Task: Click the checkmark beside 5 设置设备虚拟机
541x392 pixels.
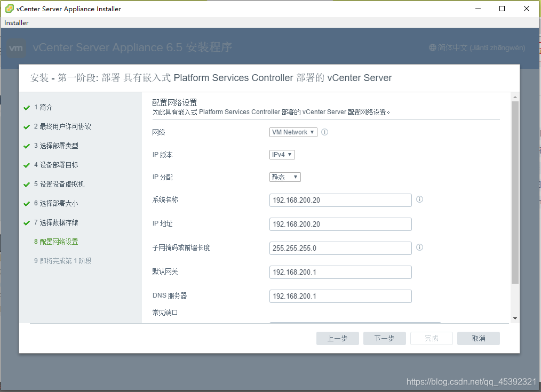Action: [x=27, y=185]
